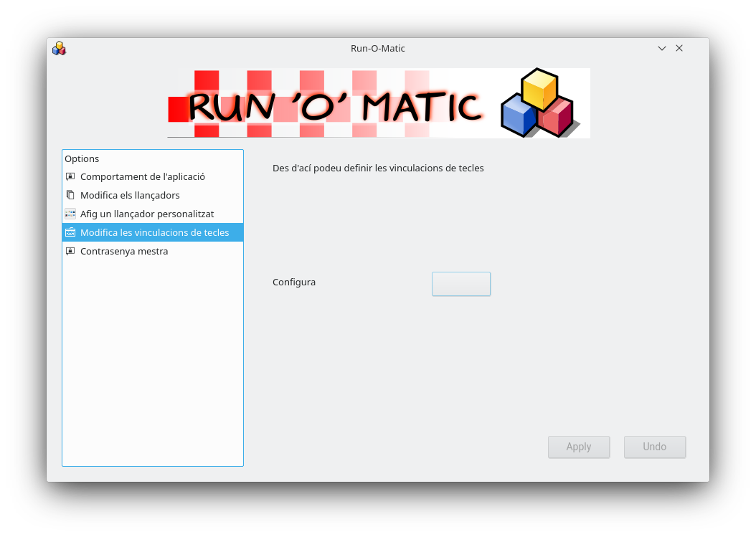Select Modifica les vinculacions de tecles
This screenshot has height=537, width=756.
coord(153,232)
